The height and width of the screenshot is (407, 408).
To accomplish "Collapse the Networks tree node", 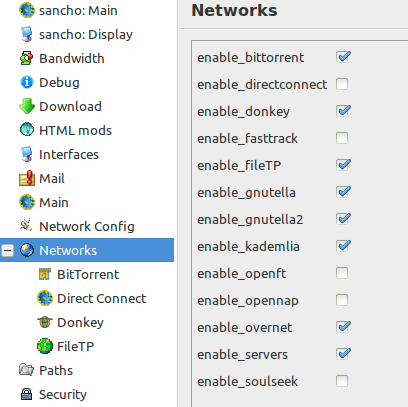I will [x=7, y=250].
